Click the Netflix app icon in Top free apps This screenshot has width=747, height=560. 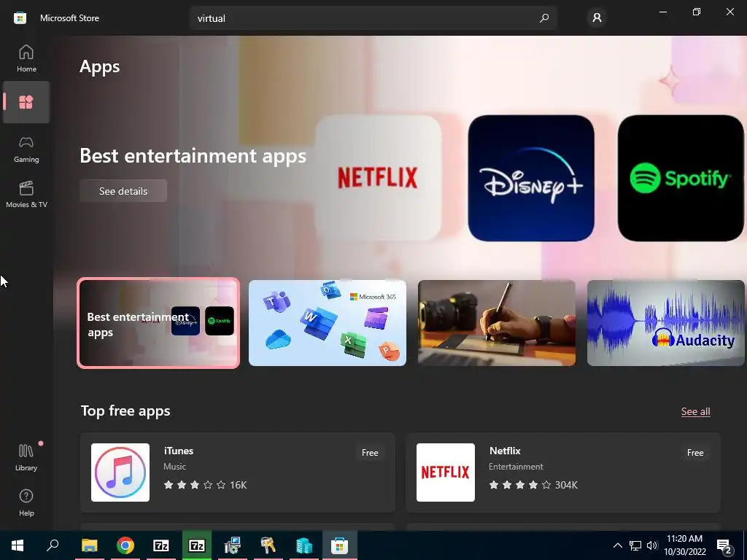pos(446,472)
